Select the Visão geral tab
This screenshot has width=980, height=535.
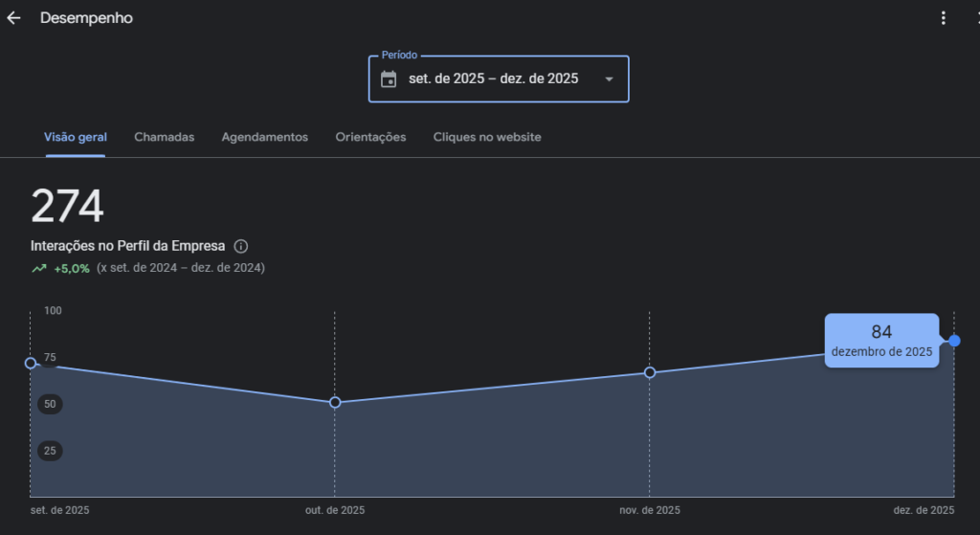coord(76,137)
